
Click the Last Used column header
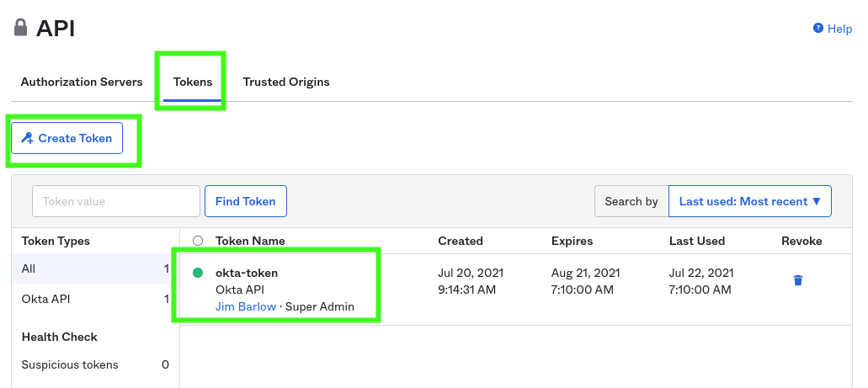coord(697,241)
